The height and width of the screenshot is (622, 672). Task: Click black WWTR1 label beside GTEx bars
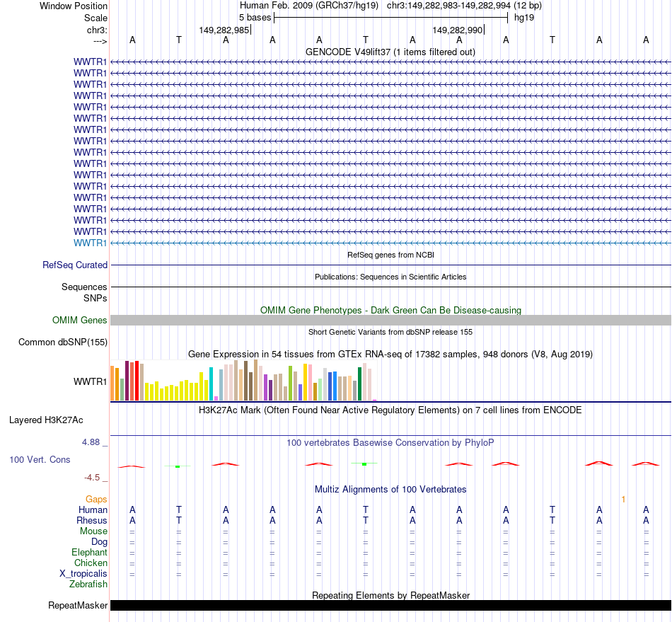[90, 381]
